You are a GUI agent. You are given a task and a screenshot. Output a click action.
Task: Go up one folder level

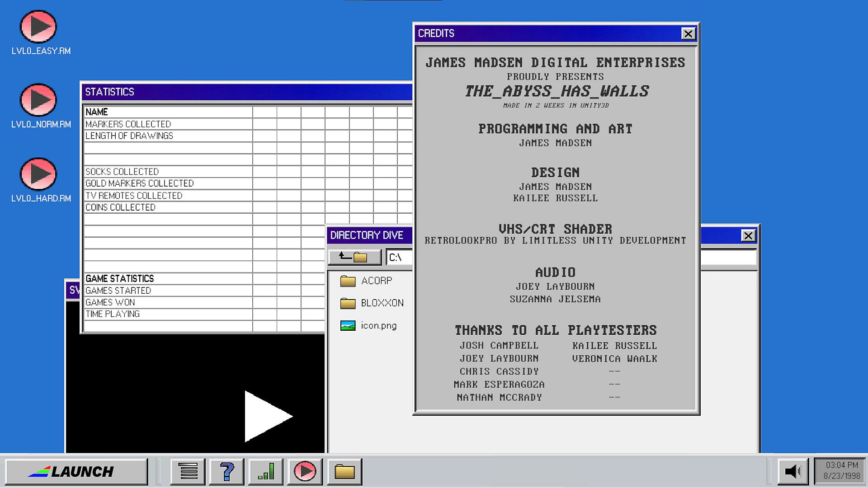click(354, 257)
